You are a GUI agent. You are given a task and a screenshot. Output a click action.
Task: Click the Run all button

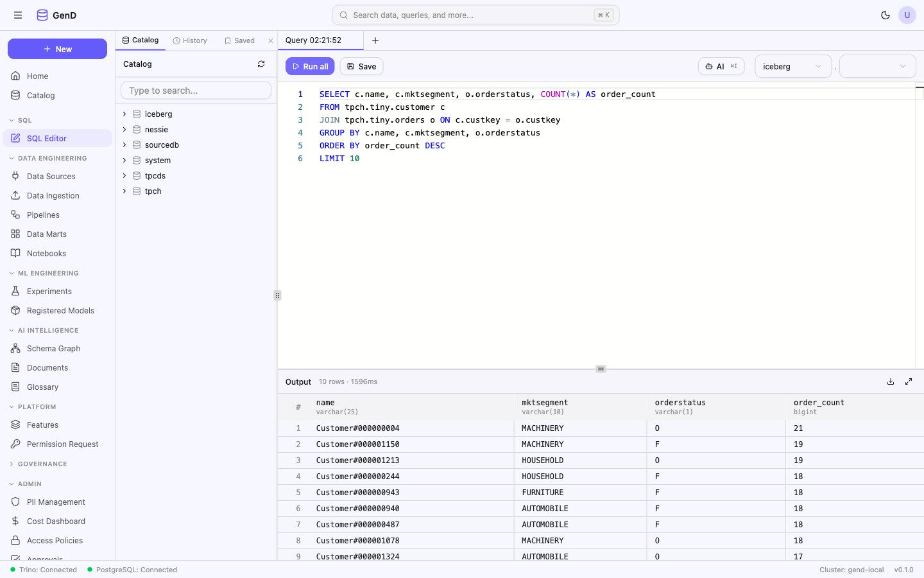(310, 66)
